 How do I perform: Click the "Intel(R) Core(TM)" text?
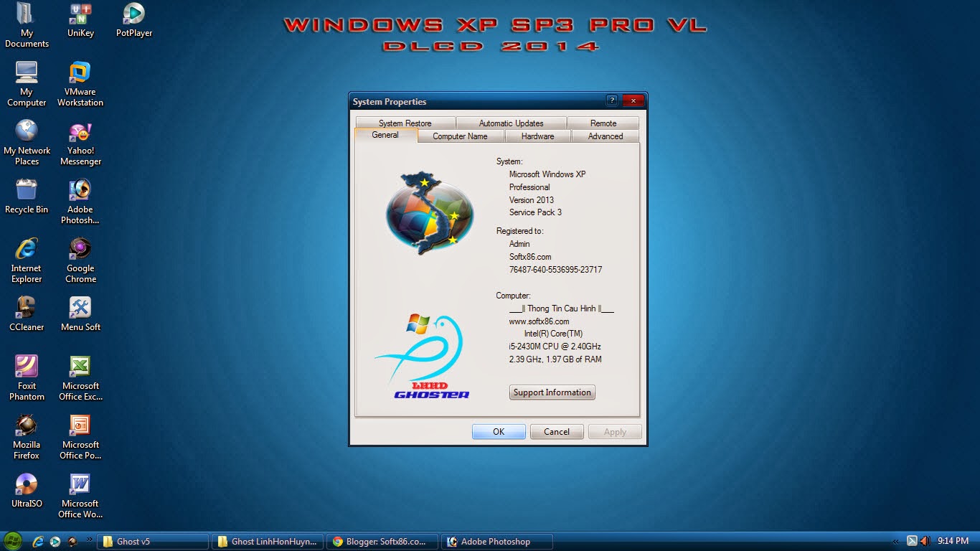coord(553,334)
